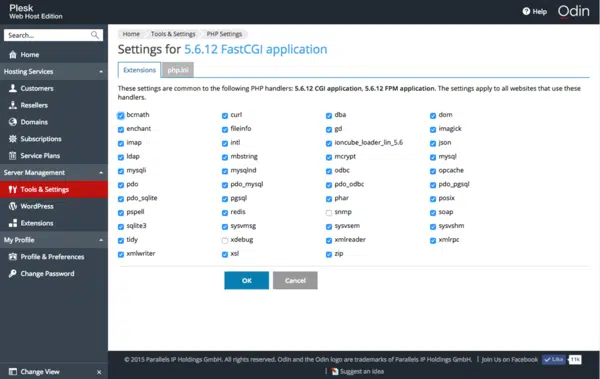Click the pdo_sqlite extension label
The height and width of the screenshot is (379, 600).
point(142,198)
